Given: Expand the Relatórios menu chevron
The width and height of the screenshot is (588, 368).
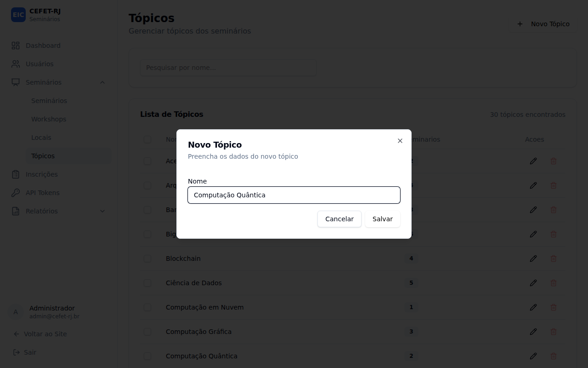Looking at the screenshot, I should [x=102, y=211].
